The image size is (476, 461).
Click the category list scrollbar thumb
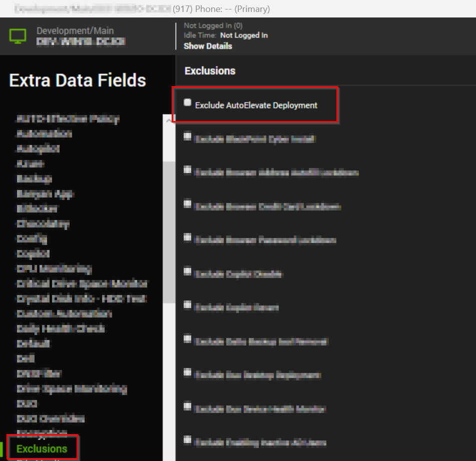point(169,230)
